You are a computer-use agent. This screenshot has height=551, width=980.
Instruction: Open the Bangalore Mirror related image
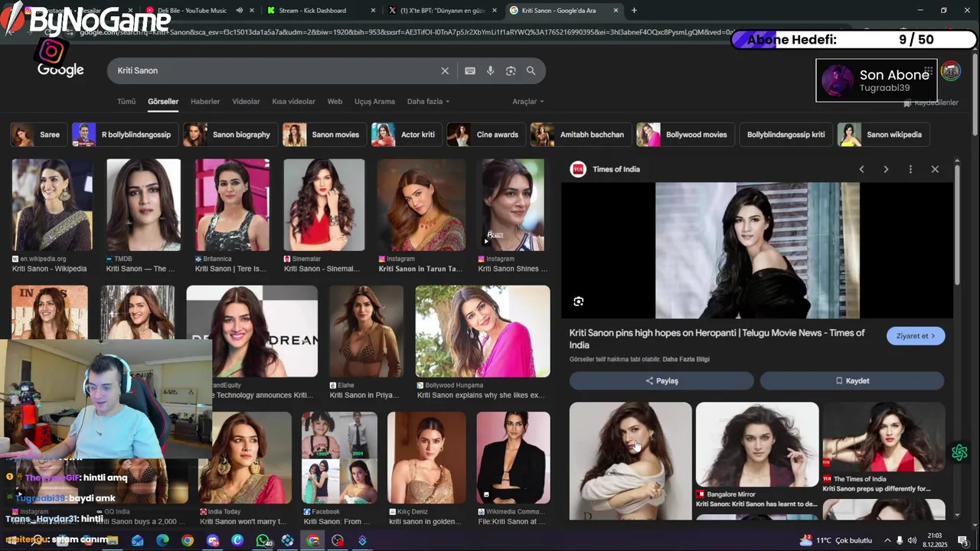(757, 445)
